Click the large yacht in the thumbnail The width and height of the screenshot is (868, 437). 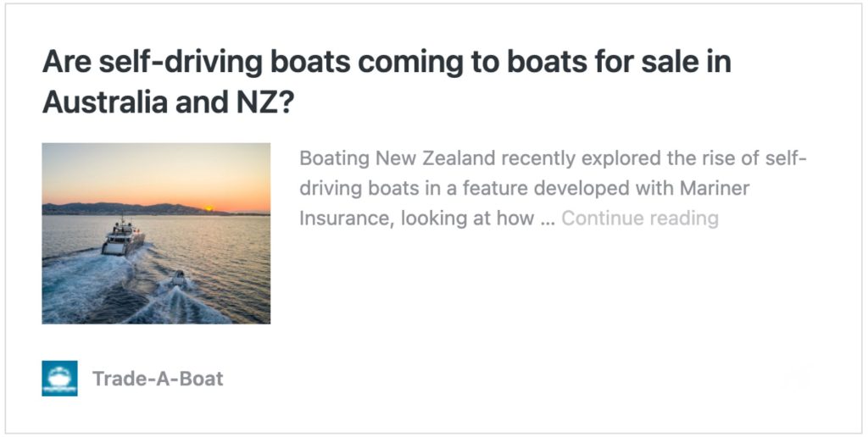123,238
